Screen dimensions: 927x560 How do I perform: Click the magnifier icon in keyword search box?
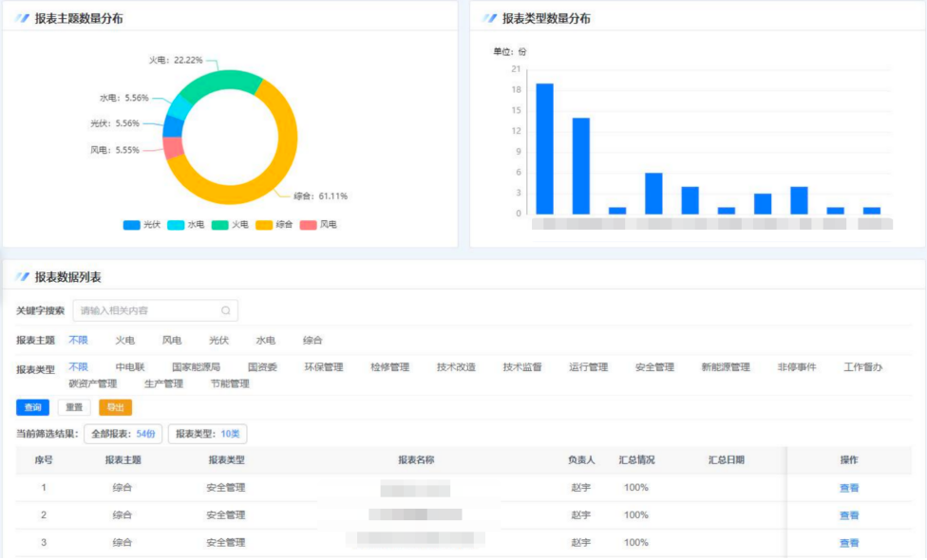coord(226,310)
